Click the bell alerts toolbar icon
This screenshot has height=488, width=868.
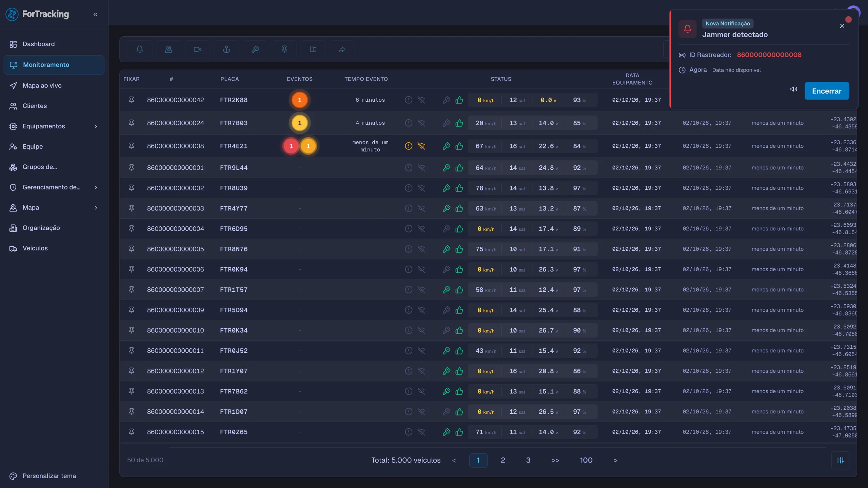tap(140, 49)
